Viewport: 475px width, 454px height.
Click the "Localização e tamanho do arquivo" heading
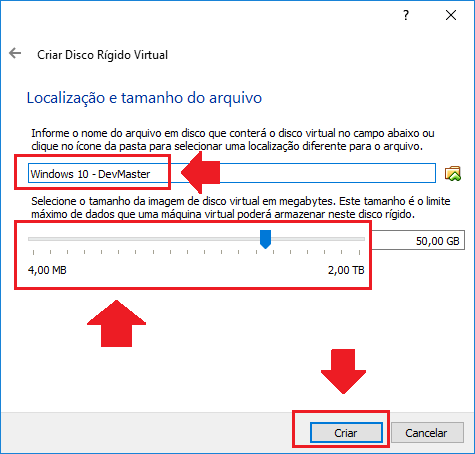point(144,98)
